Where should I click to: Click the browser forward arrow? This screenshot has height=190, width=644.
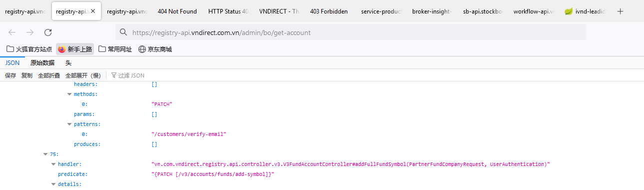[30, 32]
